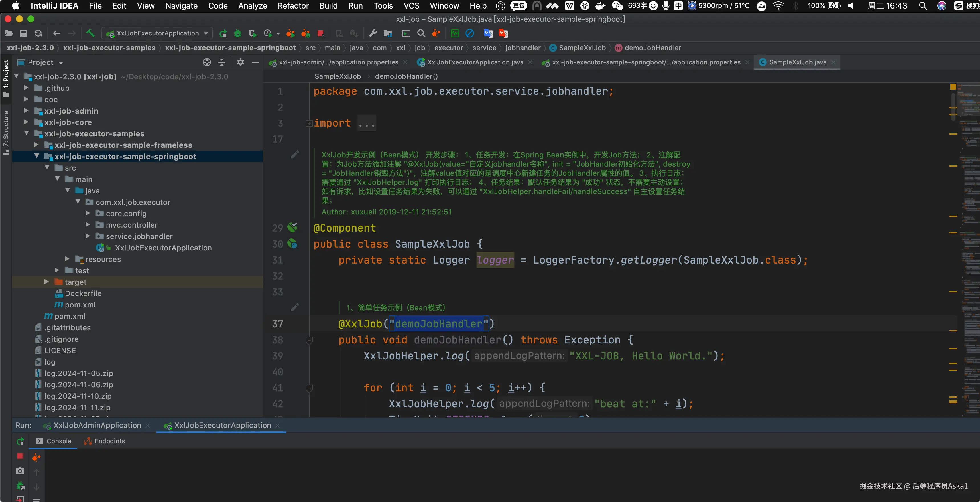The width and height of the screenshot is (980, 502).
Task: Open the VCS menu
Action: coord(411,6)
